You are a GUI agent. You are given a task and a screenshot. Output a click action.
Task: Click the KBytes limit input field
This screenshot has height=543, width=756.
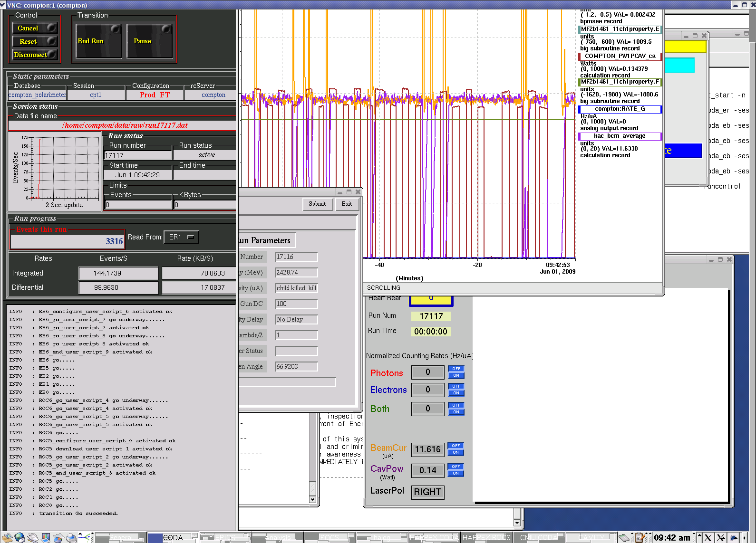click(205, 205)
